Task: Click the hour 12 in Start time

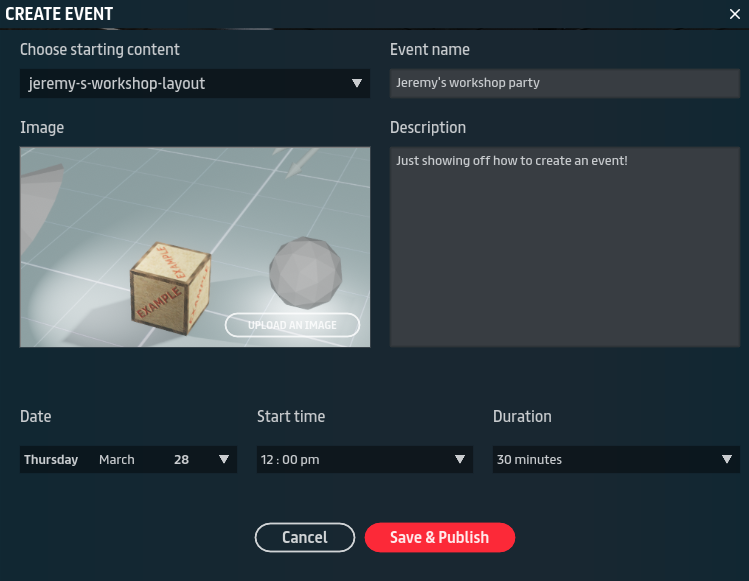Action: [x=267, y=460]
